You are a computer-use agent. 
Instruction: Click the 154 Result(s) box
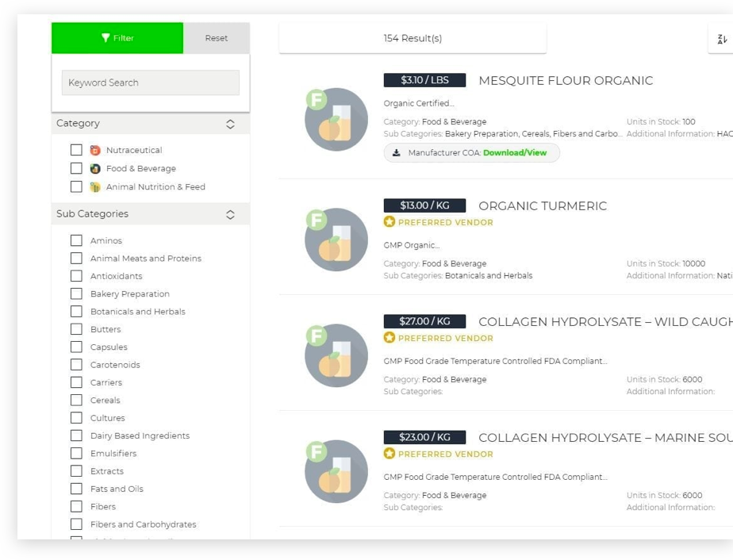(x=413, y=38)
